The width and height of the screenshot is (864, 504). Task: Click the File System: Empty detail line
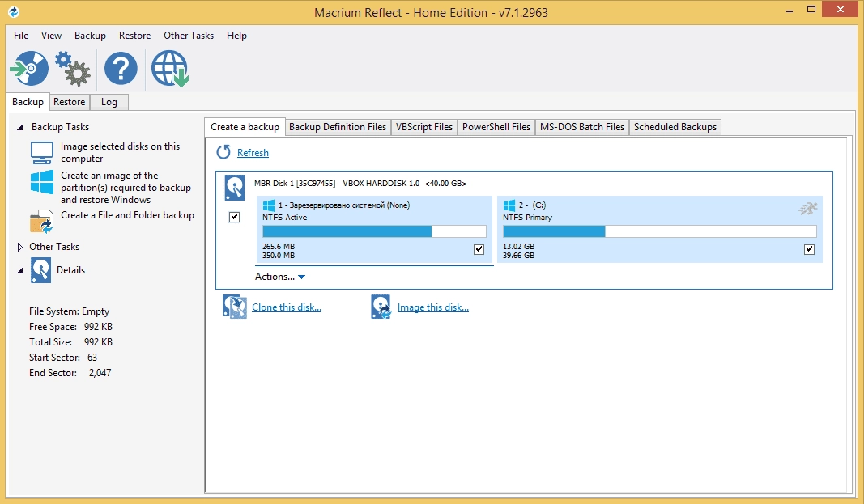pyautogui.click(x=70, y=311)
